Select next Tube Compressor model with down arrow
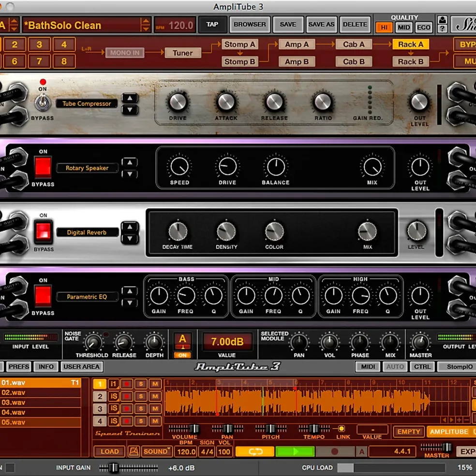Image resolution: width=476 pixels, height=476 pixels. click(130, 110)
